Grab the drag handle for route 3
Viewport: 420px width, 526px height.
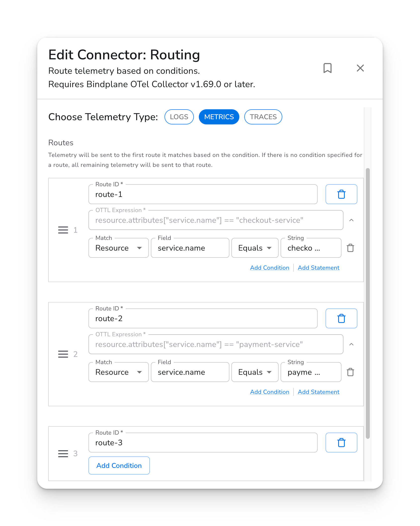click(63, 453)
